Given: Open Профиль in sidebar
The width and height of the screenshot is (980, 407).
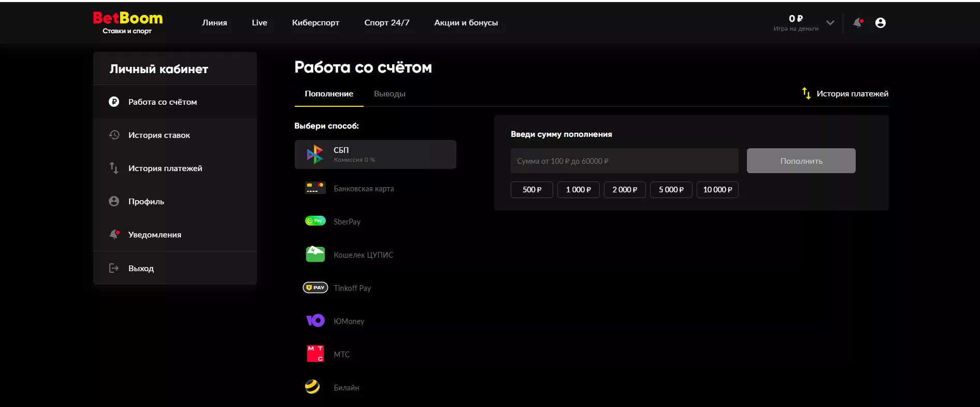Looking at the screenshot, I should (175, 201).
